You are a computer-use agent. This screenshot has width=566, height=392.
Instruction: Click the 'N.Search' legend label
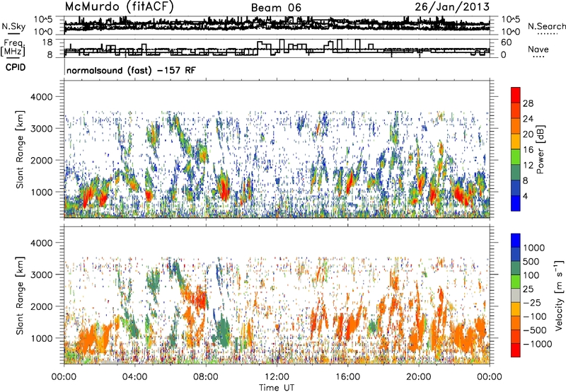click(x=547, y=26)
